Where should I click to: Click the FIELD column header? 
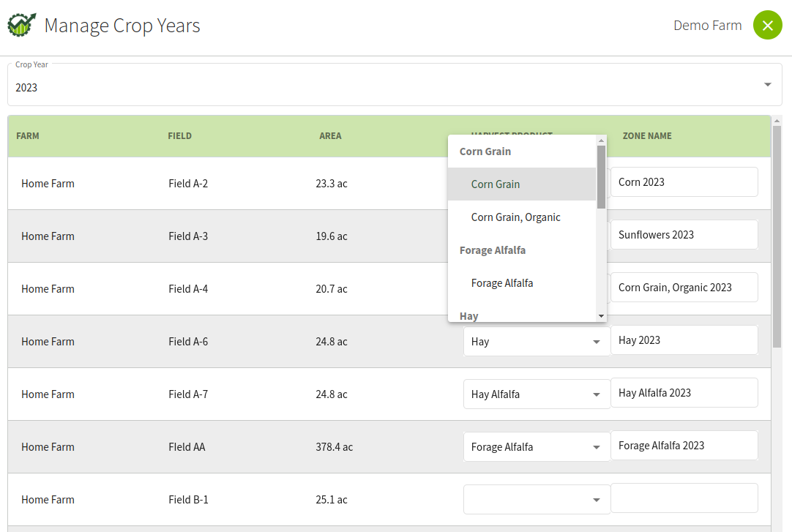[180, 136]
